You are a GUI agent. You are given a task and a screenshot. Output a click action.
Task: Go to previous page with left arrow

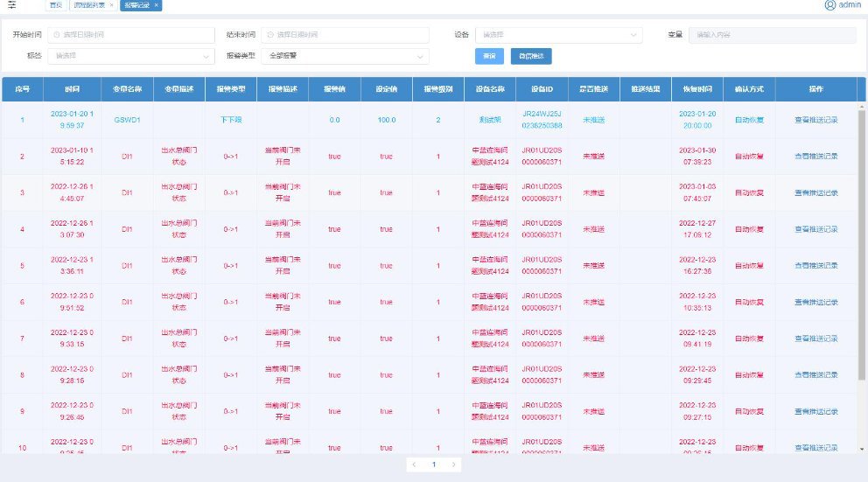415,465
